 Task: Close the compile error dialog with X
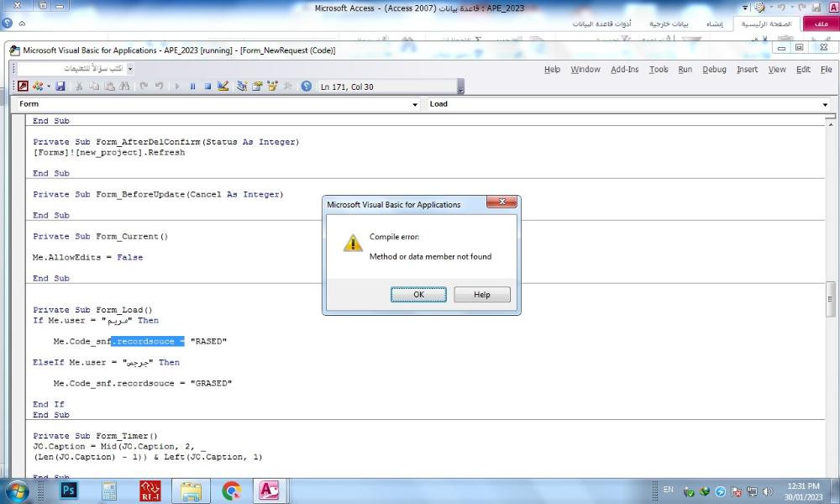(x=502, y=202)
